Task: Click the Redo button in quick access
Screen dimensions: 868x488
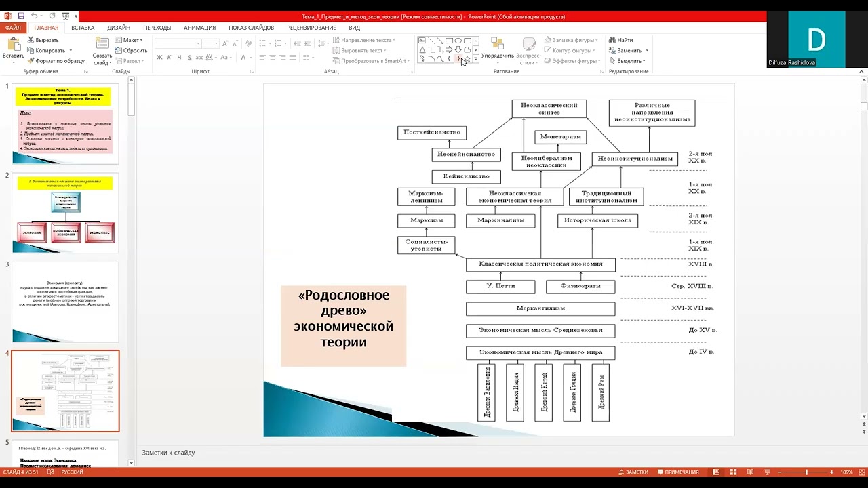Action: pos(52,16)
